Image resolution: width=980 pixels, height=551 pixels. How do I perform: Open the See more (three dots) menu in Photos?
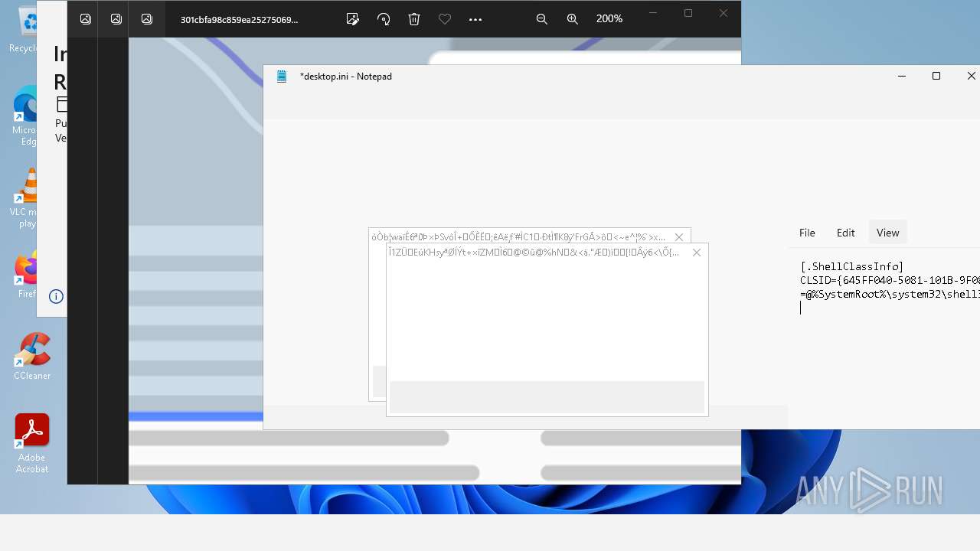point(475,19)
